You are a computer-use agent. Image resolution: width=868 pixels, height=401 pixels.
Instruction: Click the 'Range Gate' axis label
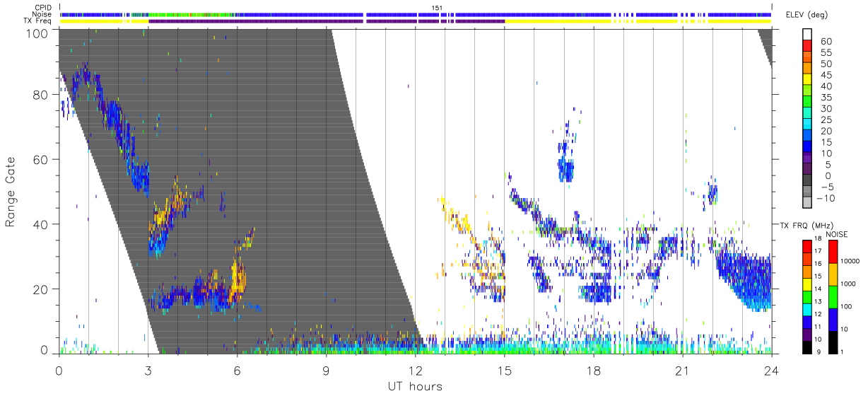pos(11,192)
